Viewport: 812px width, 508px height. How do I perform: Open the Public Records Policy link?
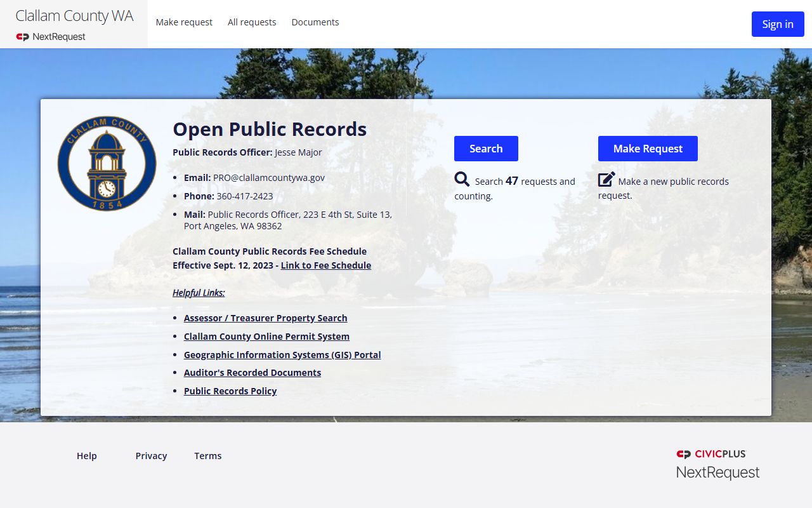click(x=230, y=391)
